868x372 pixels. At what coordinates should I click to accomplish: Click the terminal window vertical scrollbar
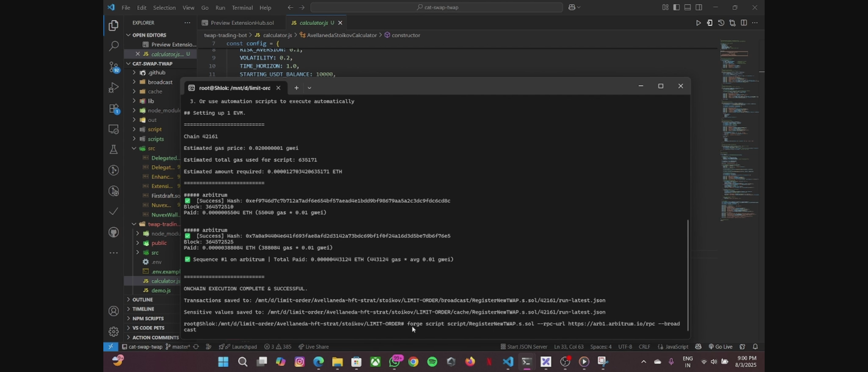[x=688, y=275]
